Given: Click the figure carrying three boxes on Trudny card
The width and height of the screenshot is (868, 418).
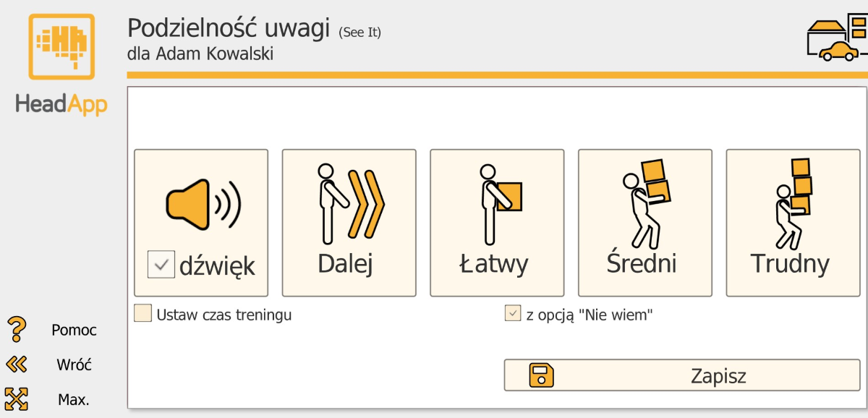Looking at the screenshot, I should (x=792, y=202).
